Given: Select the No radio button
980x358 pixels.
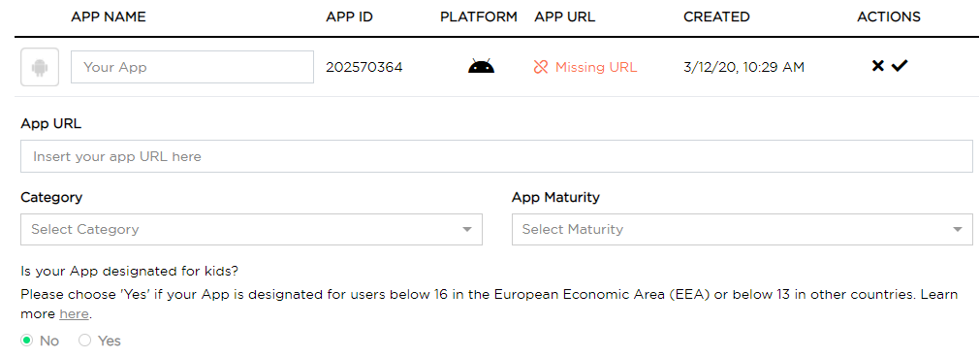Looking at the screenshot, I should click(x=26, y=341).
